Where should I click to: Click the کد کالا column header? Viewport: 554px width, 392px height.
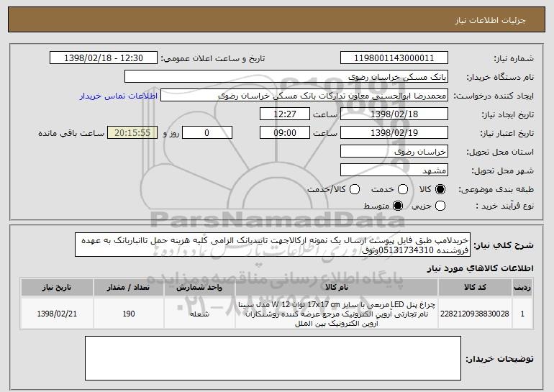tap(475, 287)
